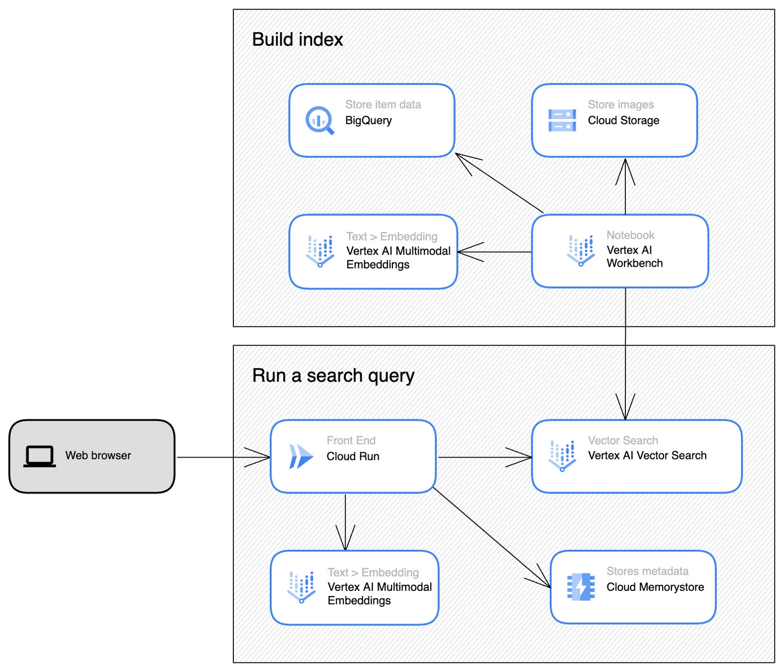
Task: Select the "Web browser" text label
Action: click(x=98, y=456)
